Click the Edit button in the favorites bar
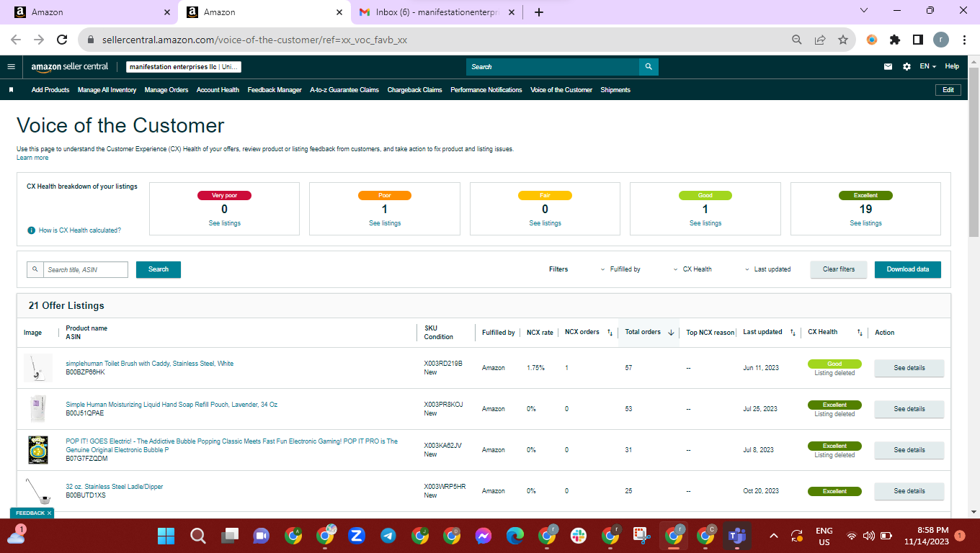 (x=948, y=90)
